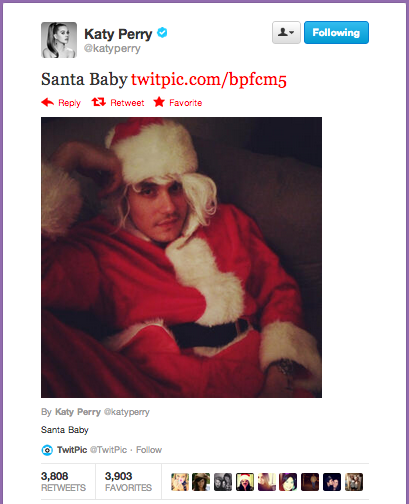409x504 pixels.
Task: Open the Santa costume photo
Action: 181,257
